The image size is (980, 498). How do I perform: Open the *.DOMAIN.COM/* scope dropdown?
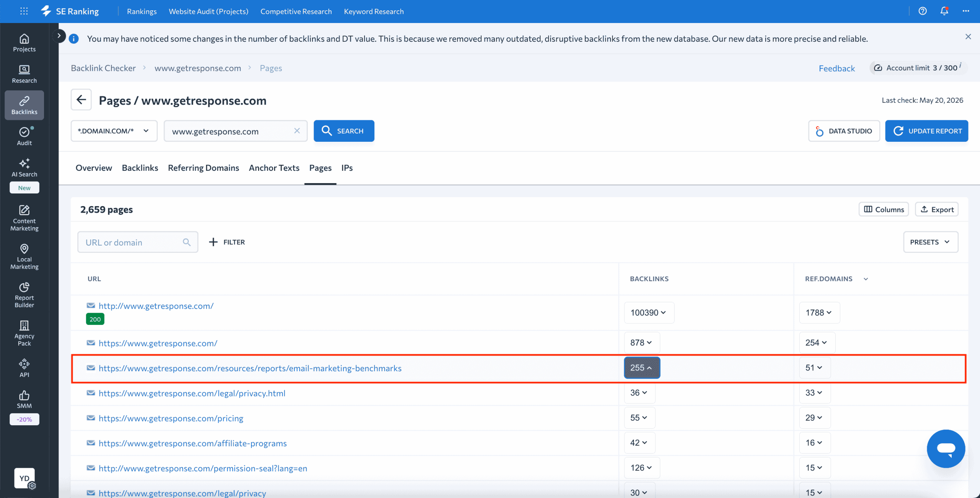(114, 131)
